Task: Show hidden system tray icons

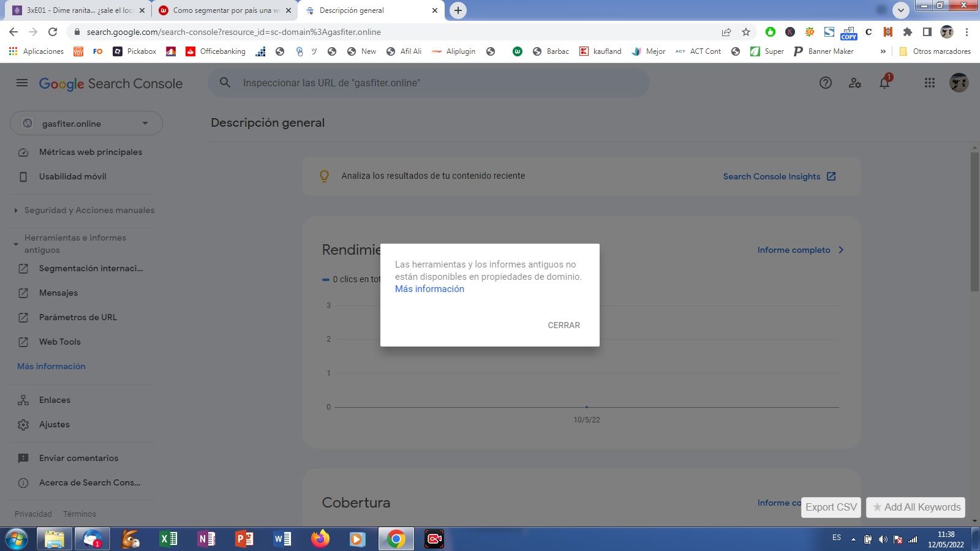Action: pos(853,539)
